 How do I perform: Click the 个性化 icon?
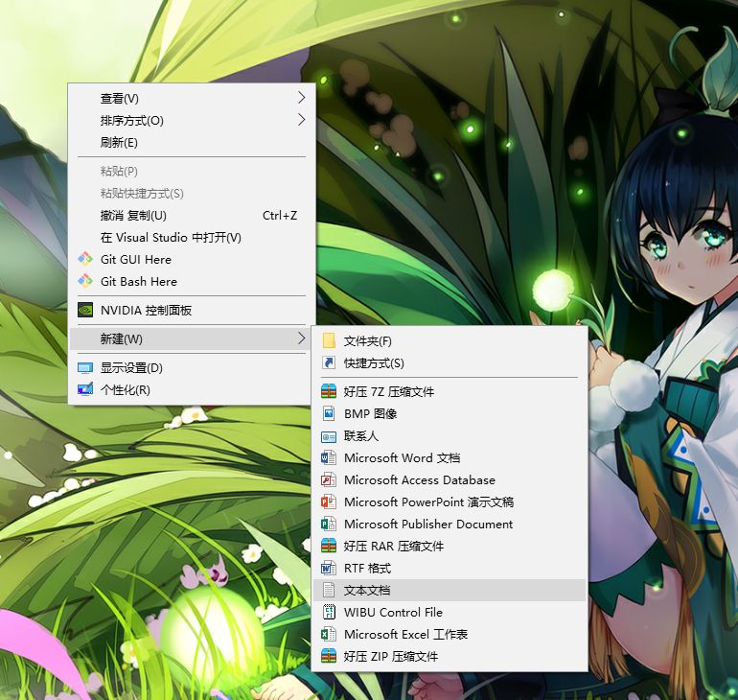click(85, 389)
